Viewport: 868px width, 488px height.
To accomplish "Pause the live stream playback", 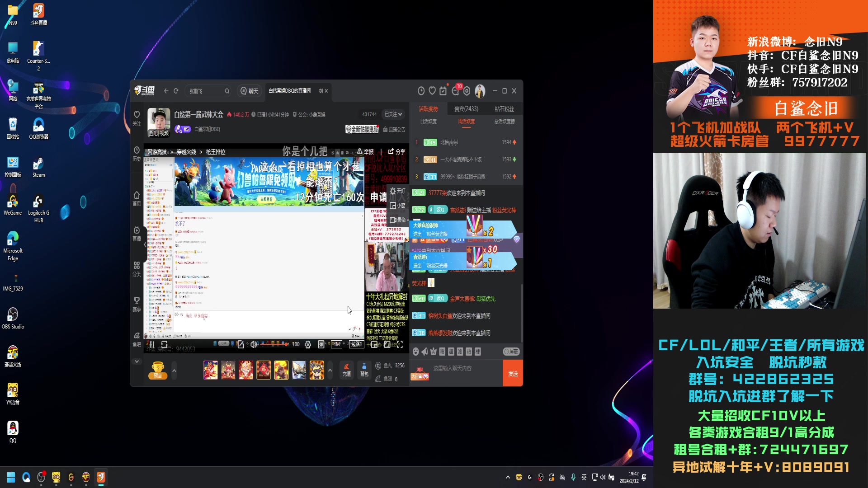I will [x=152, y=344].
